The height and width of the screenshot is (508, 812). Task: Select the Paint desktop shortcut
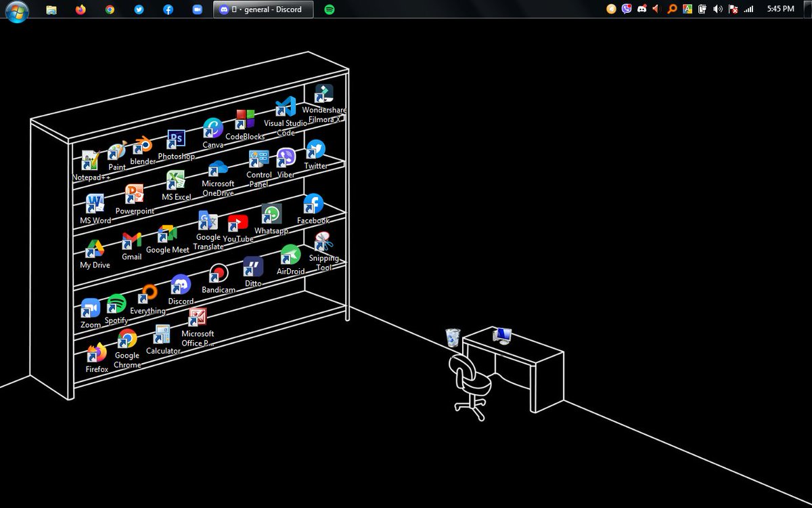click(117, 156)
